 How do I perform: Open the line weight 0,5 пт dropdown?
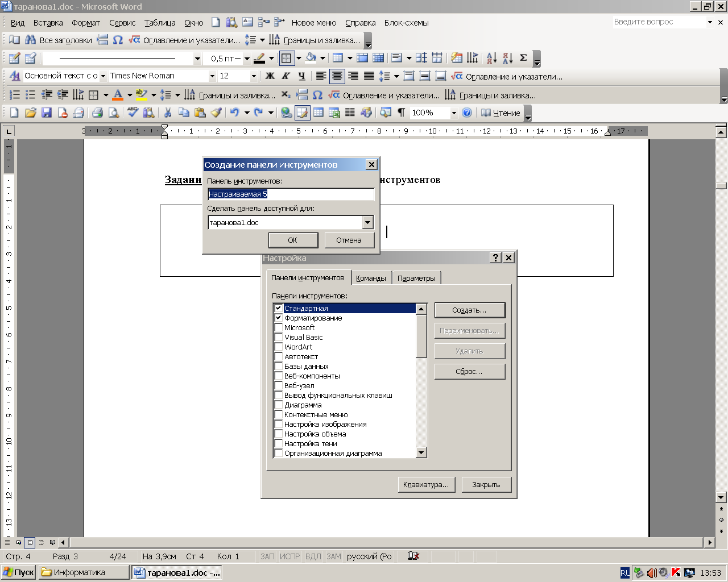247,58
